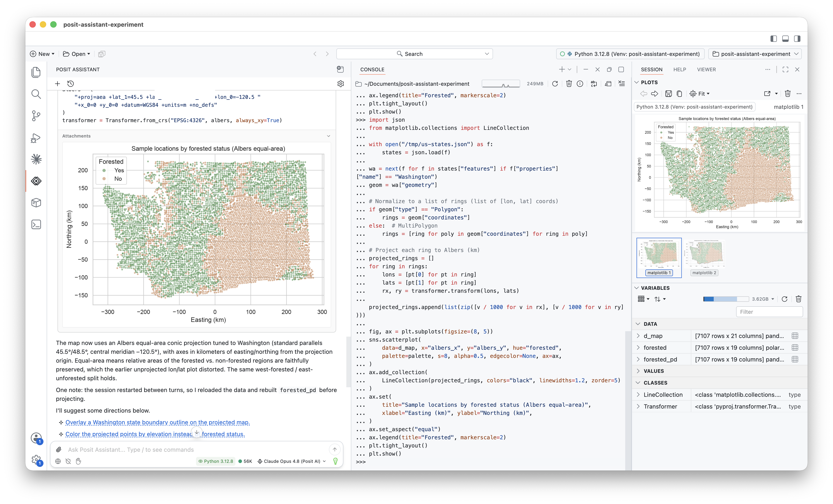Click Color projected points by elevation link
833x504 pixels.
pyautogui.click(x=155, y=434)
